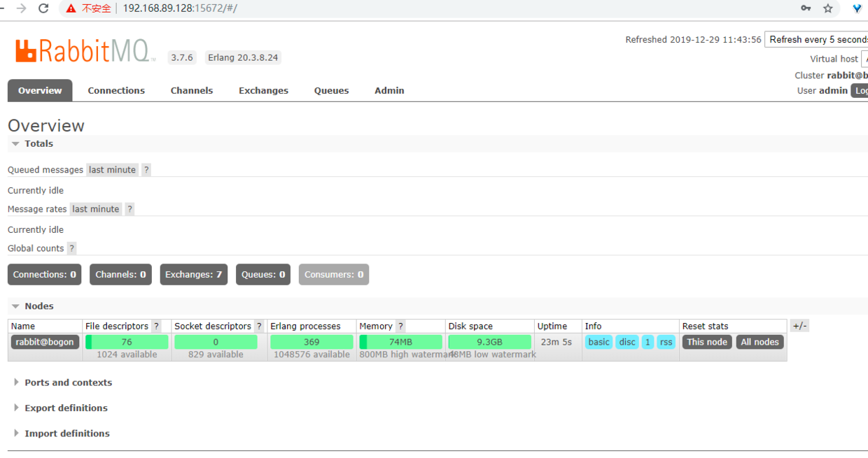Click help icon next to Memory column

pyautogui.click(x=400, y=327)
